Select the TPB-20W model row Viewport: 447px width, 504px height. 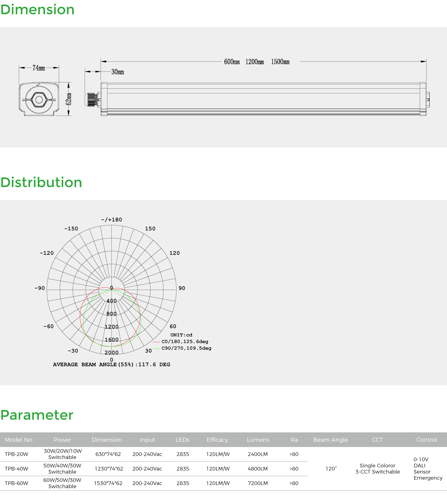(17, 454)
